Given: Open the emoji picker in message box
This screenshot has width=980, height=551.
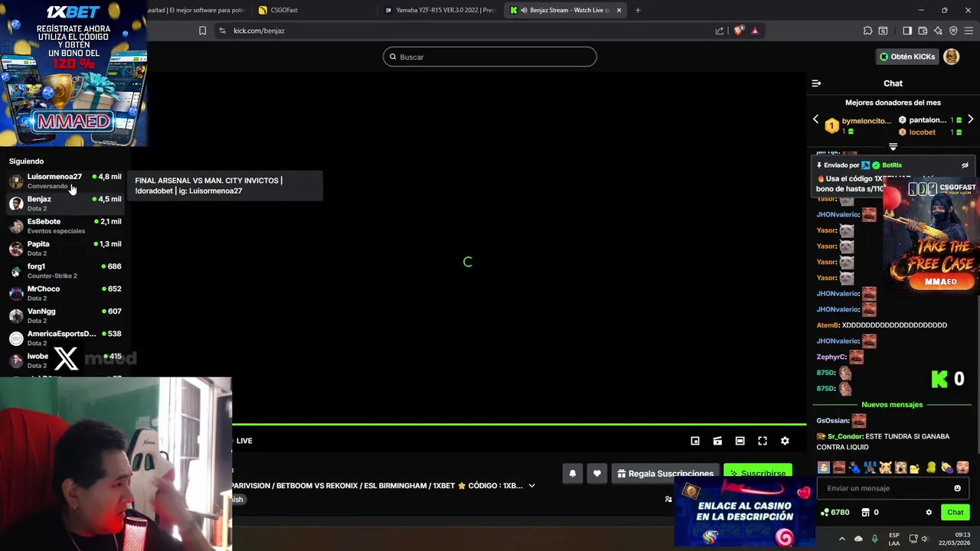Looking at the screenshot, I should tap(957, 488).
